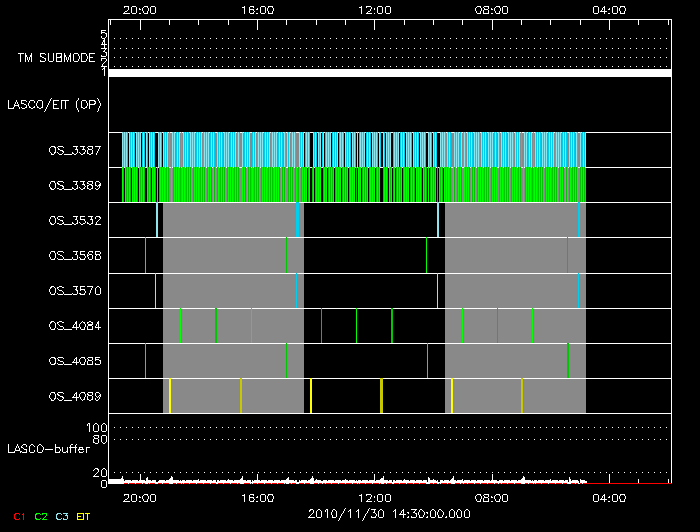
Task: Click 04:00 tick label on top axis
Action: point(610,9)
